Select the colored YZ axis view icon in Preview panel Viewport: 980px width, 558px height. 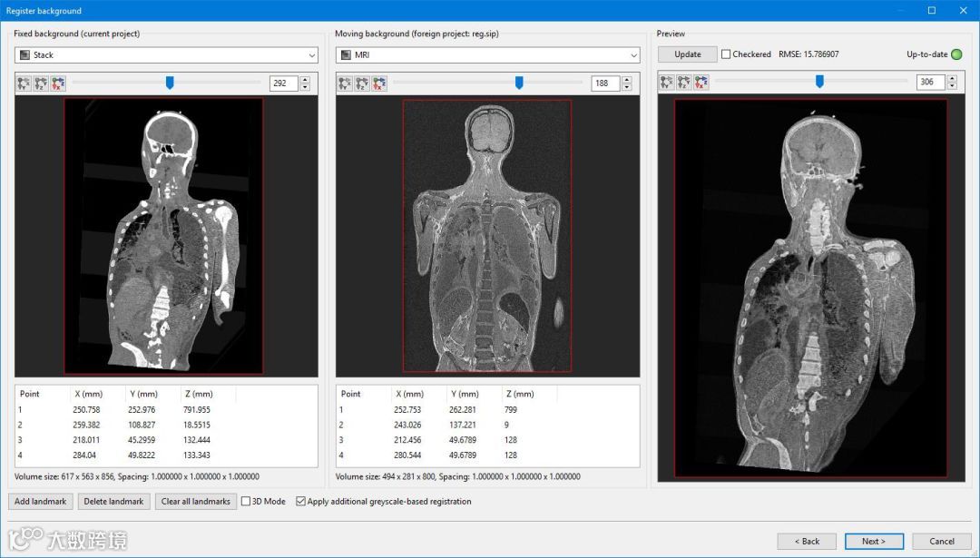(701, 82)
